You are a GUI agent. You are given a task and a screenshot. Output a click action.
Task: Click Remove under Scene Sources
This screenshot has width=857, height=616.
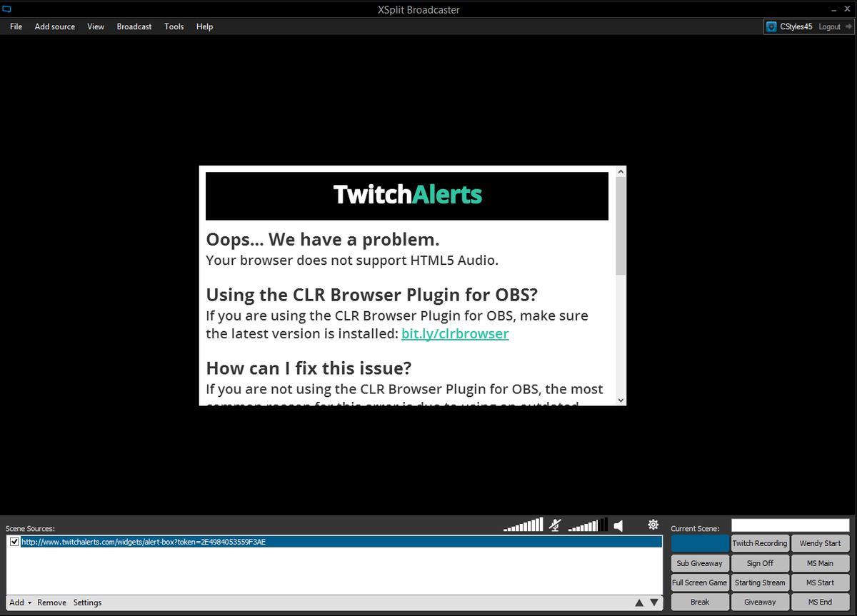pyautogui.click(x=51, y=602)
